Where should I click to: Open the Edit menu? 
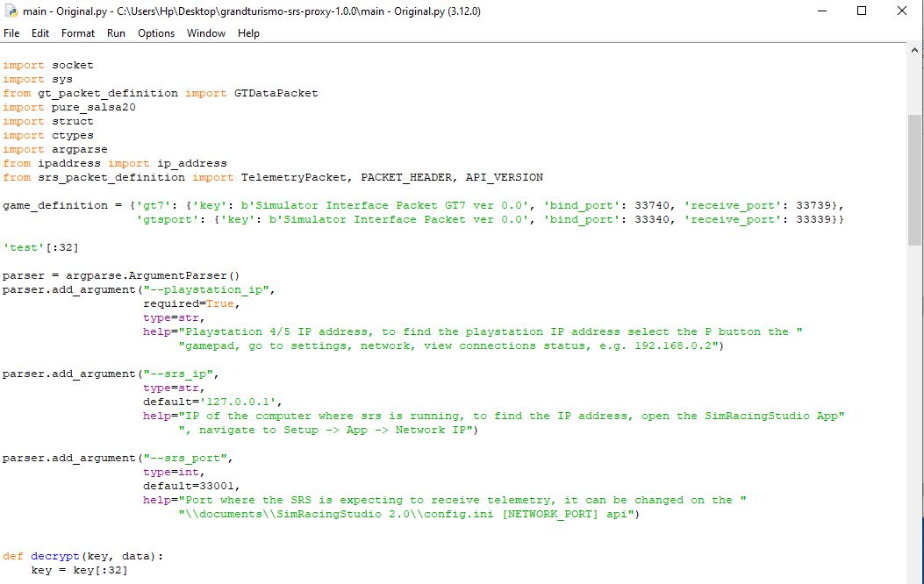coord(40,33)
